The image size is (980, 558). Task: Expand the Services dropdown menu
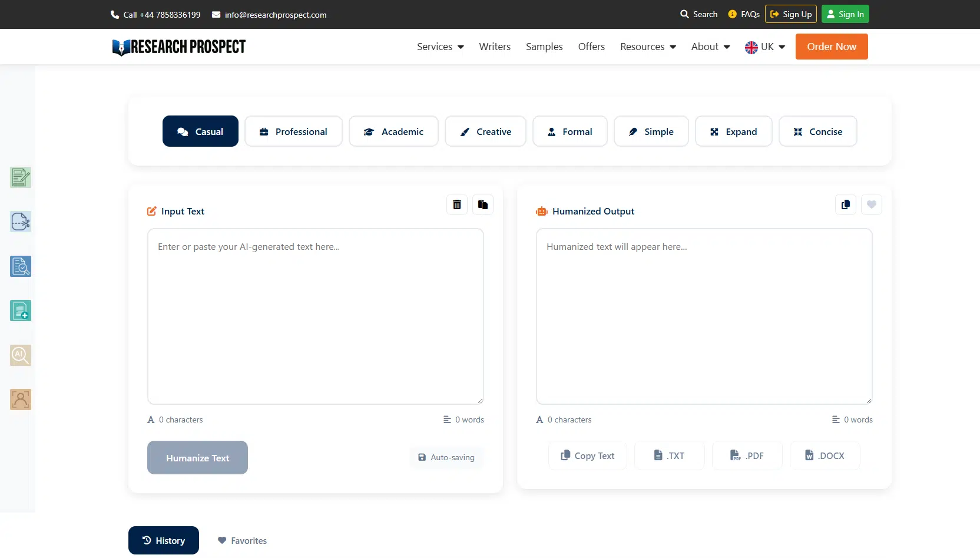(440, 47)
